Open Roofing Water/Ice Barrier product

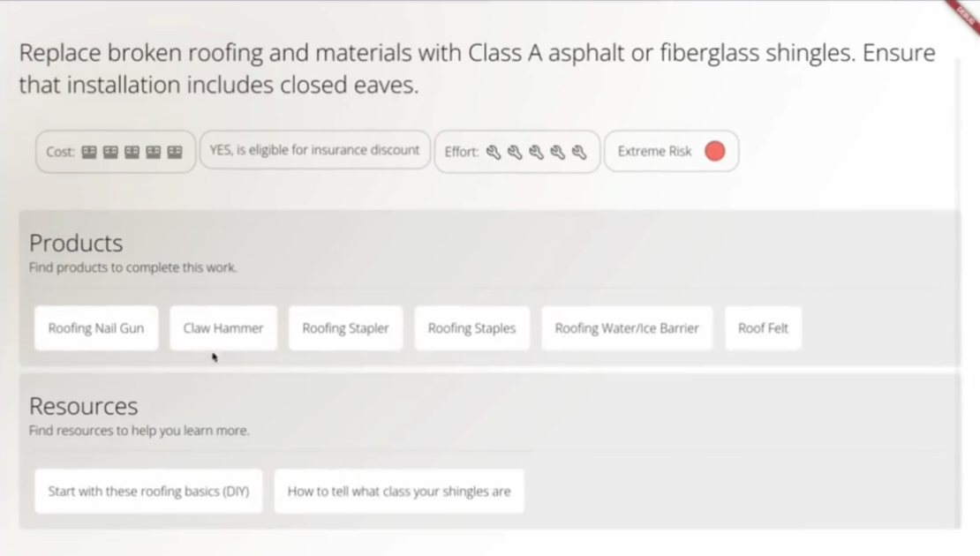[x=627, y=328]
